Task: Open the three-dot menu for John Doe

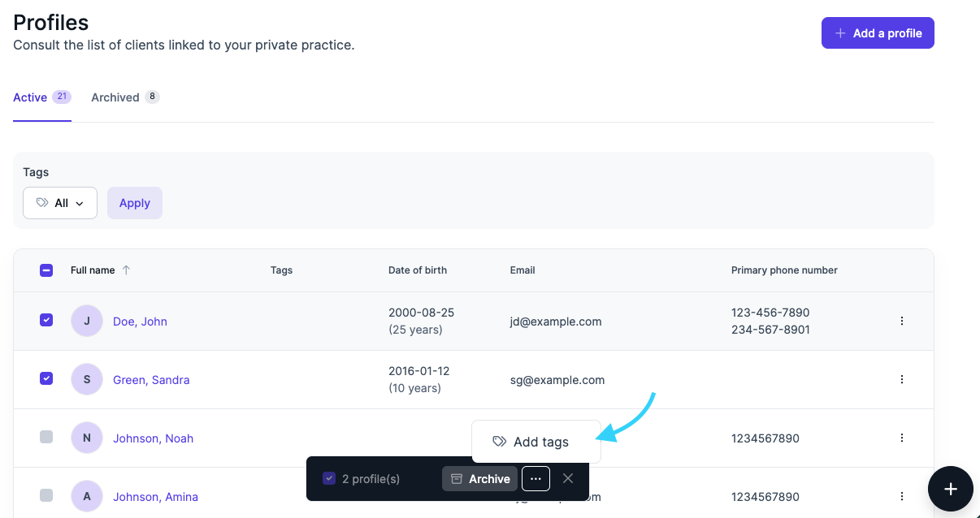Action: pos(901,322)
